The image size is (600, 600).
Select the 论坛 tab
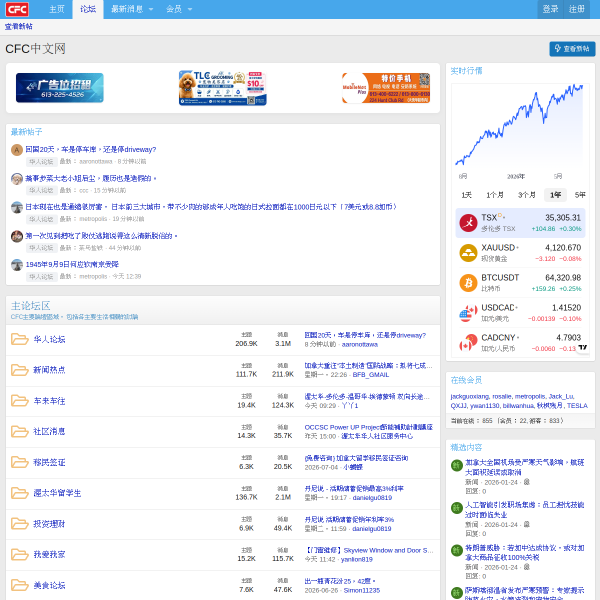(88, 9)
